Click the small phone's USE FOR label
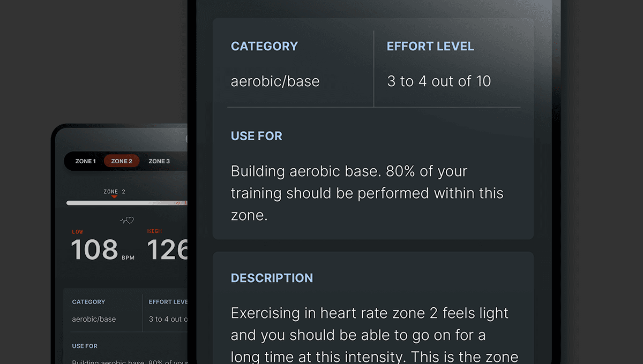The height and width of the screenshot is (364, 643). click(85, 346)
